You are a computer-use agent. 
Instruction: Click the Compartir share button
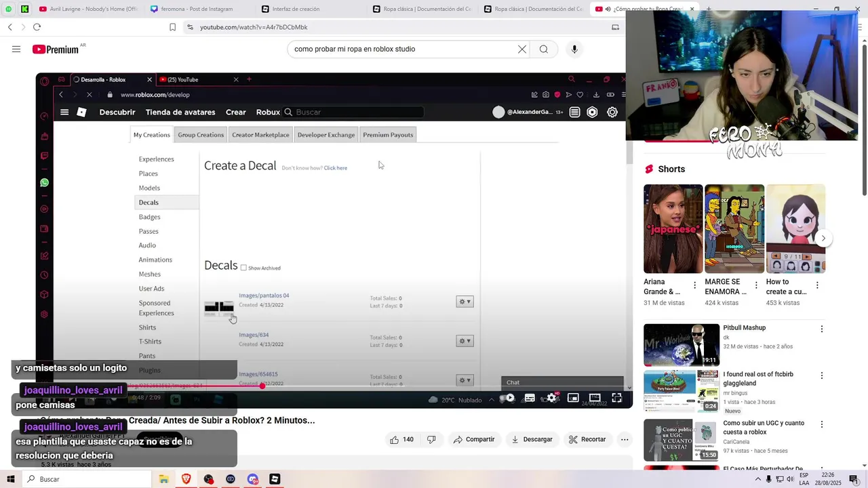click(x=474, y=439)
